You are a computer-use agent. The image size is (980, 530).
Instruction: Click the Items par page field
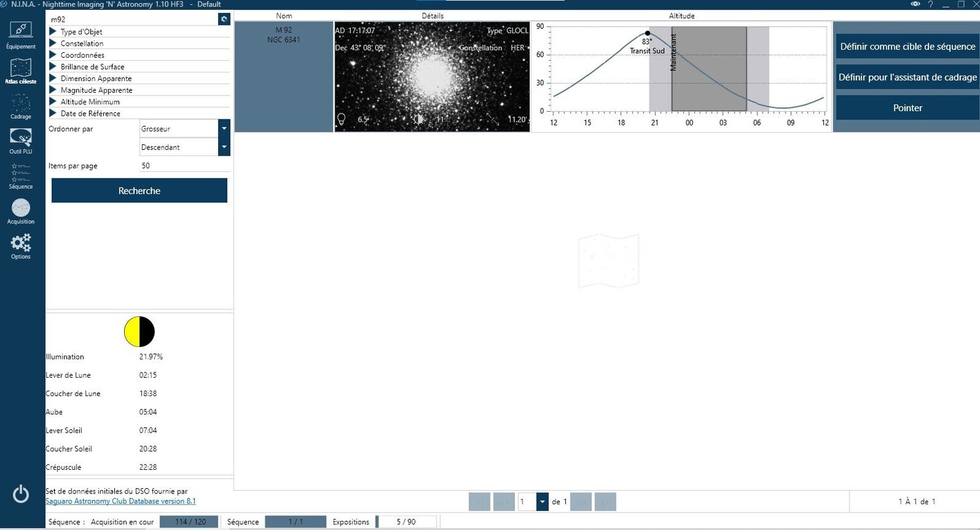[x=185, y=166]
